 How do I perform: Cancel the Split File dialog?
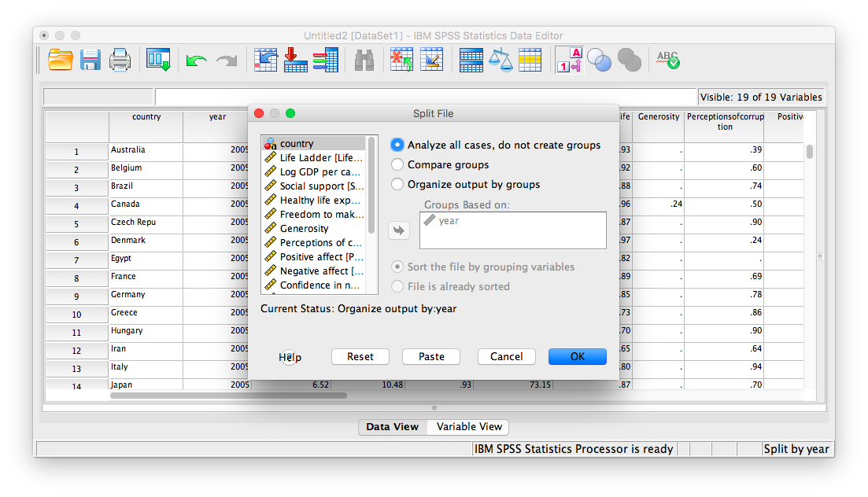click(x=507, y=356)
